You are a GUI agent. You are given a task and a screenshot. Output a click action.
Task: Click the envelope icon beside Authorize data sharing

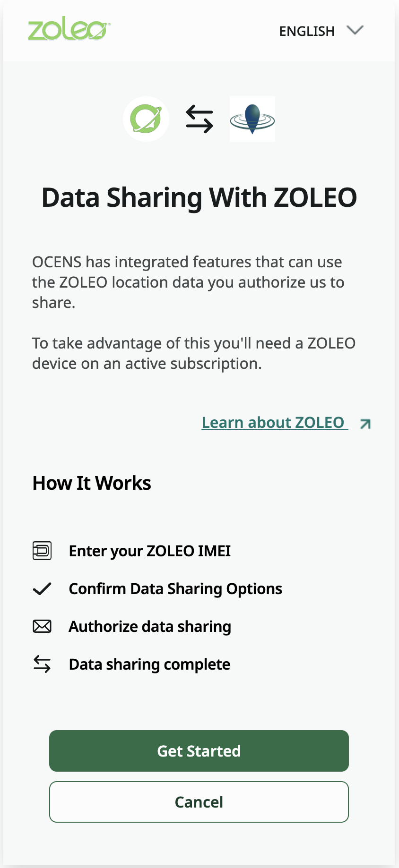pos(42,627)
